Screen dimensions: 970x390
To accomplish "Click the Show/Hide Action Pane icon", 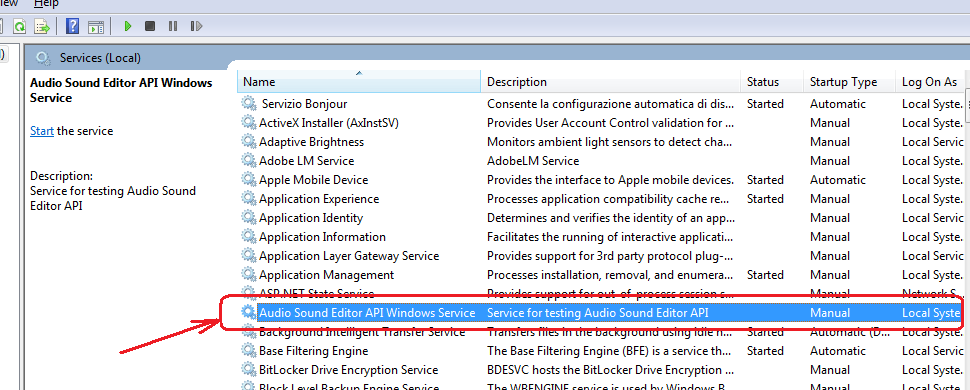I will (95, 26).
